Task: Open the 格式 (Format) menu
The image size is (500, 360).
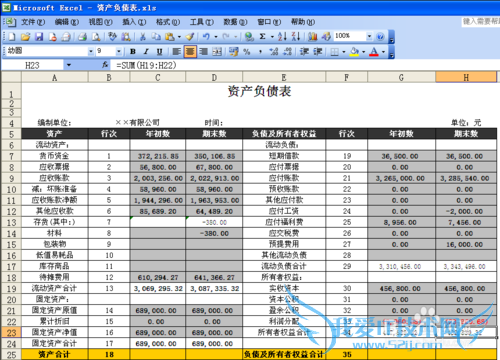Action: point(168,22)
